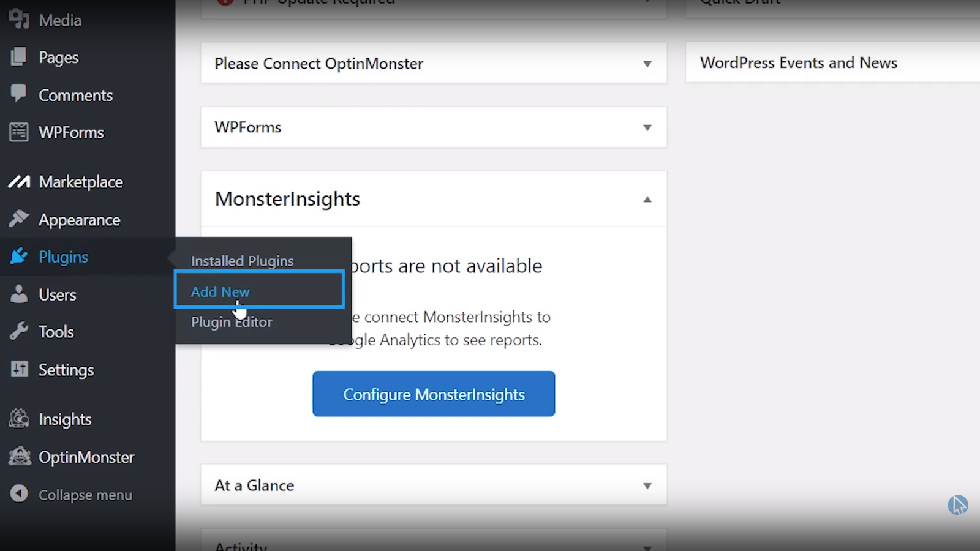The height and width of the screenshot is (551, 980).
Task: Choose Add New in Plugins submenu
Action: pos(221,292)
